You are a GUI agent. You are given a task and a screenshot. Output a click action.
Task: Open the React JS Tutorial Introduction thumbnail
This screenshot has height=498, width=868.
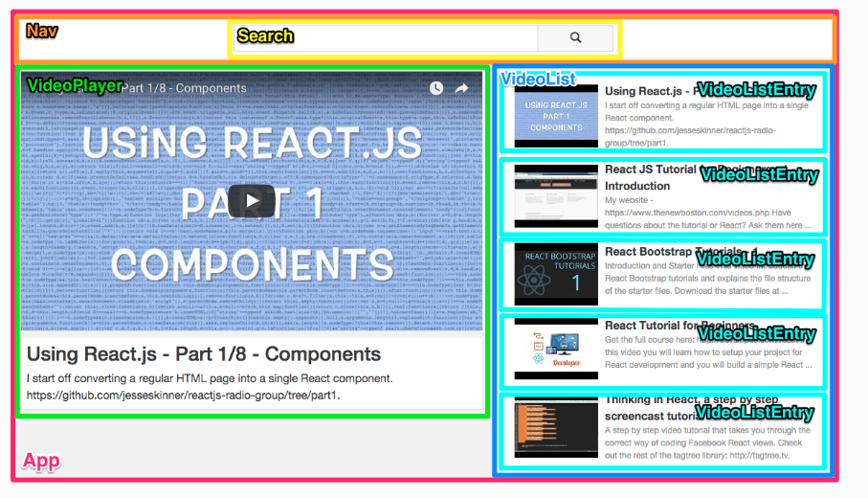(x=556, y=196)
